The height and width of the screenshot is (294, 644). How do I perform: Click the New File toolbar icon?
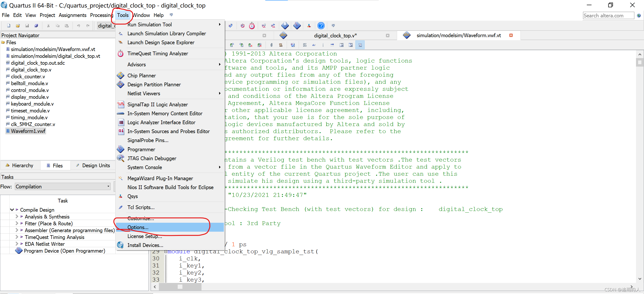(x=9, y=26)
